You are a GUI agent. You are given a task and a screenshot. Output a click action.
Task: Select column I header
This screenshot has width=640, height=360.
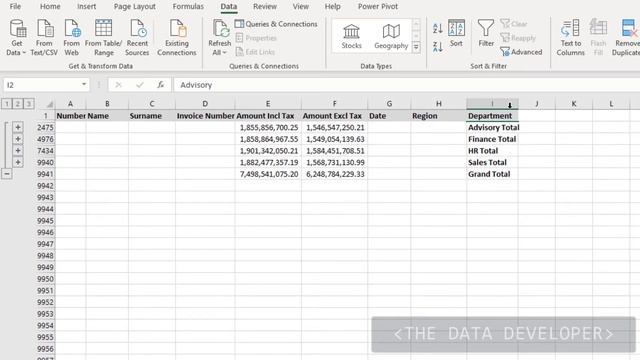click(x=492, y=104)
